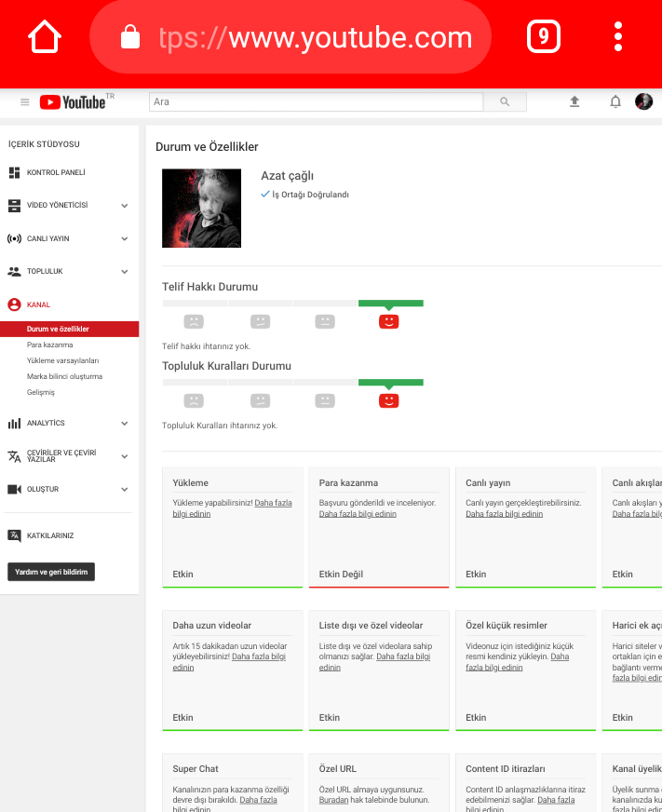Open the YouTube hamburger guide menu
The width and height of the screenshot is (662, 812).
[x=25, y=102]
